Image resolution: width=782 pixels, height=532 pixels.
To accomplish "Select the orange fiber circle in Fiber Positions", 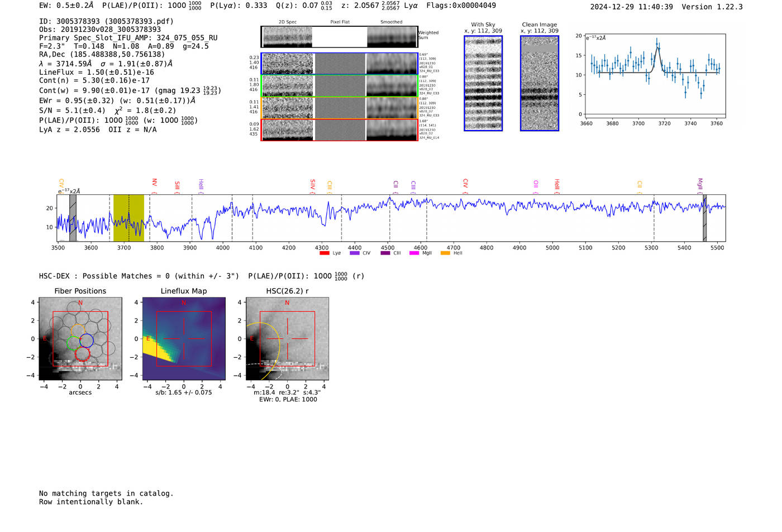I will tap(78, 330).
